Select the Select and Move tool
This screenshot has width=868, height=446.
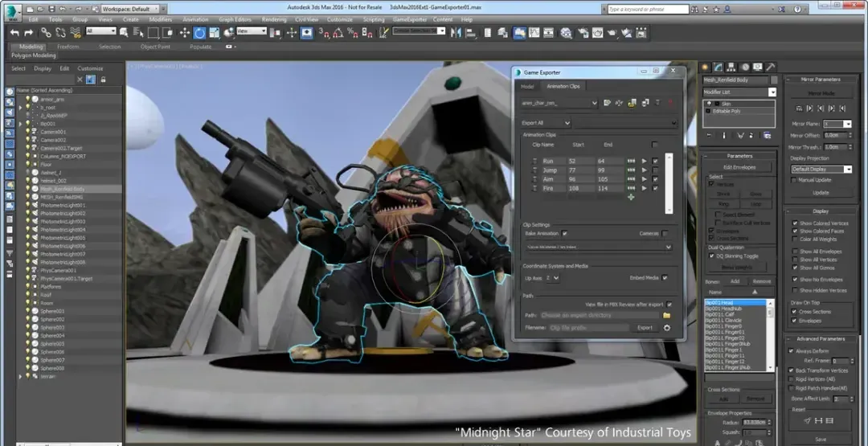tap(184, 33)
